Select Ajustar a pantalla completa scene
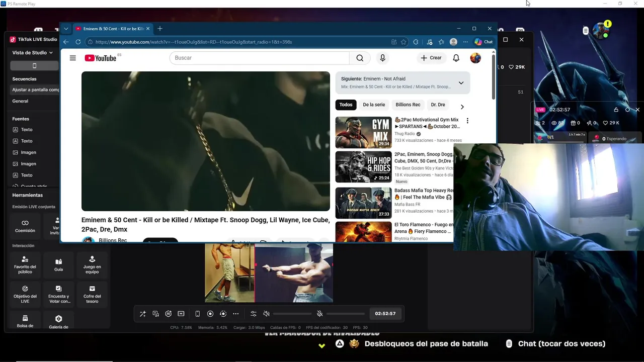 [35, 89]
